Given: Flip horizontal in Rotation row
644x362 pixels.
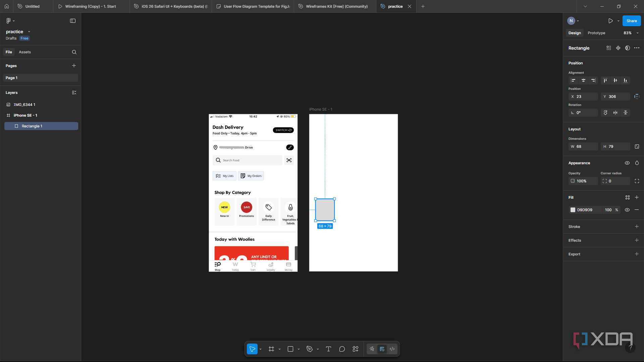Looking at the screenshot, I should click(615, 113).
